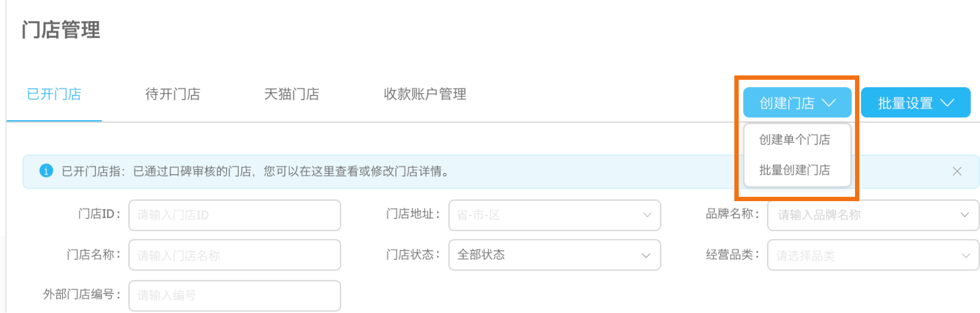
Task: Click the 批量设置 button
Action: pos(916,103)
